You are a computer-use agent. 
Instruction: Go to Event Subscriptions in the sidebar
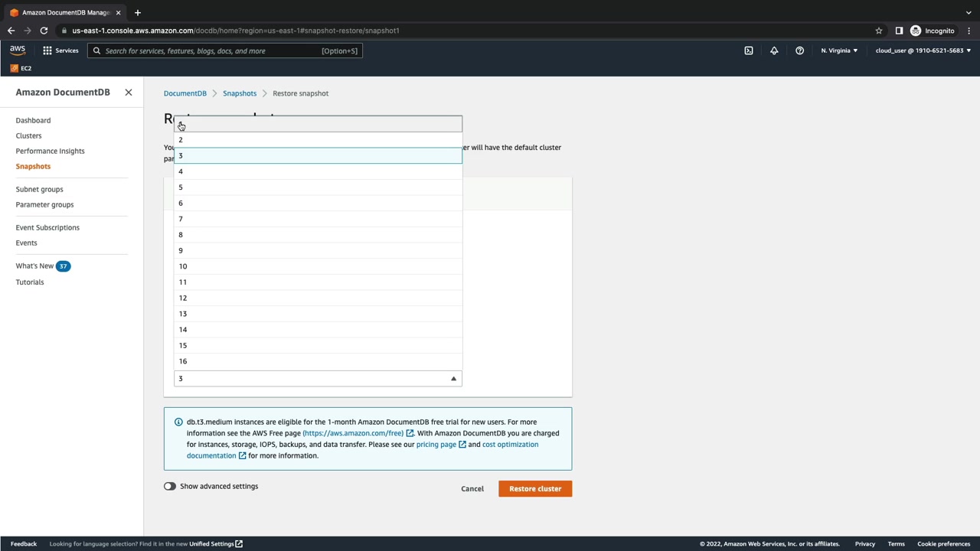[x=47, y=227]
